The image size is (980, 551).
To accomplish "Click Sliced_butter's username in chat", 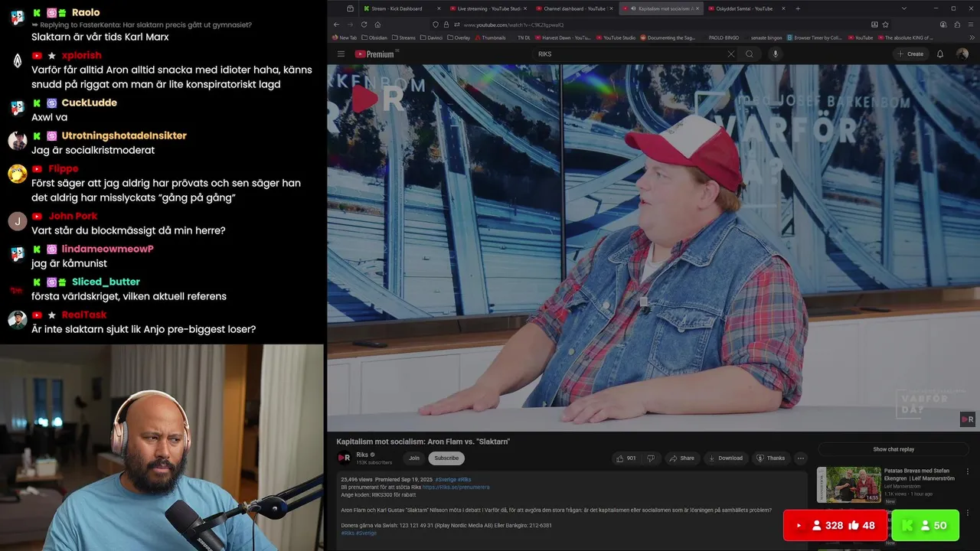I will coord(106,282).
